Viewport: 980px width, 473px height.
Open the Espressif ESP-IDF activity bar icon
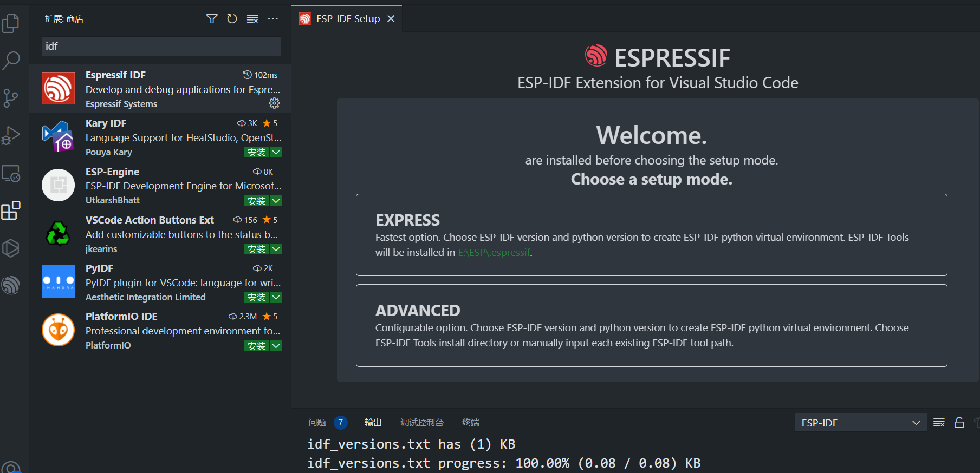click(x=11, y=285)
